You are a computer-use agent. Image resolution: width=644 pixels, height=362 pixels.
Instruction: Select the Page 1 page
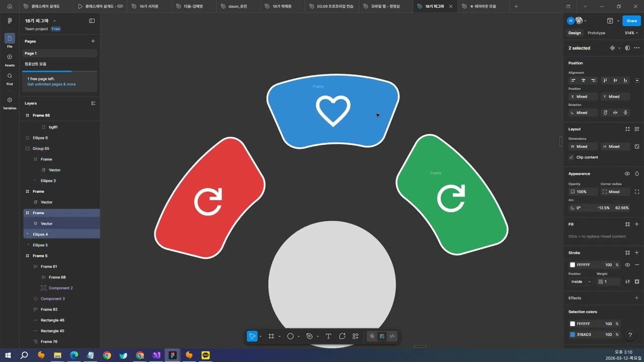tap(59, 53)
